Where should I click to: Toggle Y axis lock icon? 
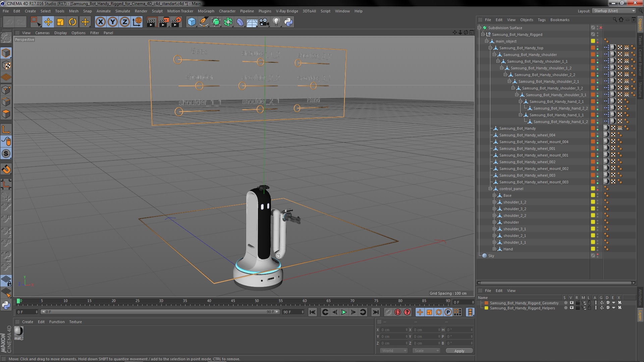(x=113, y=22)
